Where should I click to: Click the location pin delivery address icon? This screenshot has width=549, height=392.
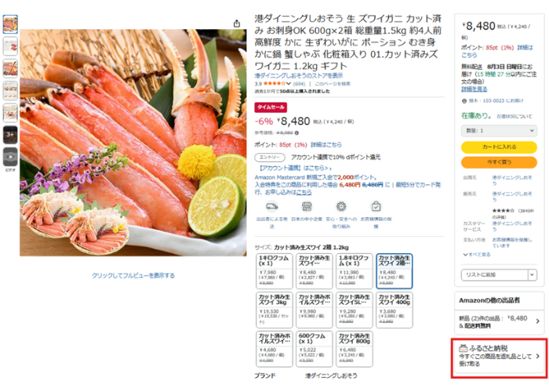click(464, 101)
